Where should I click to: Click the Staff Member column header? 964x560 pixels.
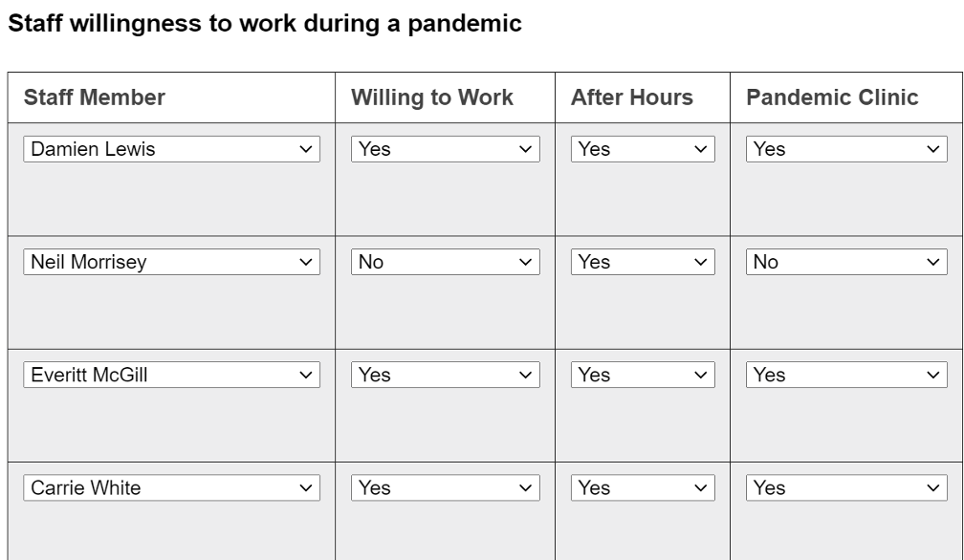[95, 97]
